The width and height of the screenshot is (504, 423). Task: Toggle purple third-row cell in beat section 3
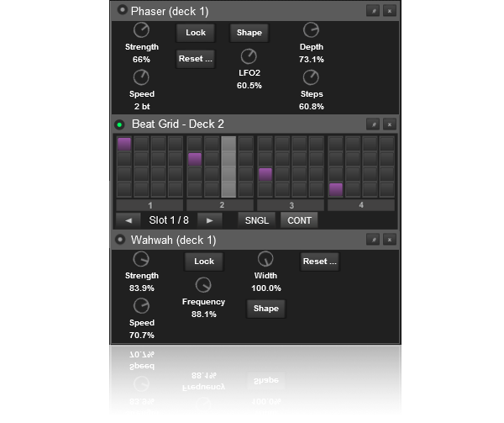pos(265,174)
